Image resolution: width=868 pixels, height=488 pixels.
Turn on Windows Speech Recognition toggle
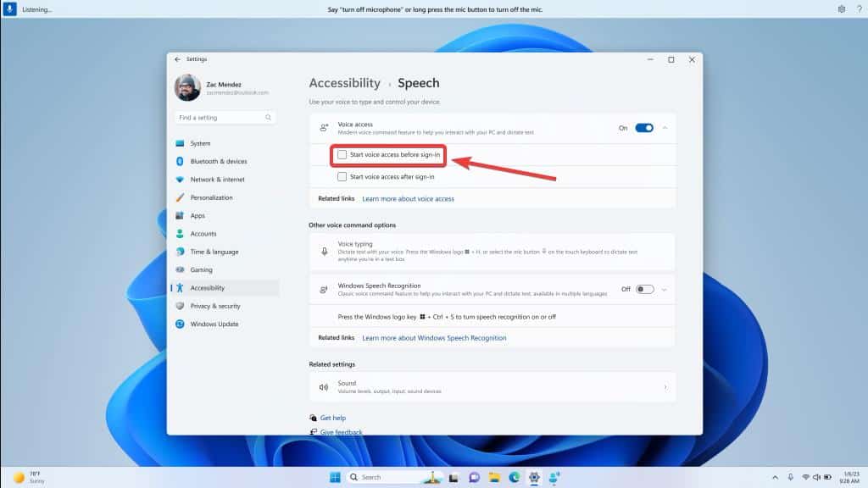click(x=644, y=289)
